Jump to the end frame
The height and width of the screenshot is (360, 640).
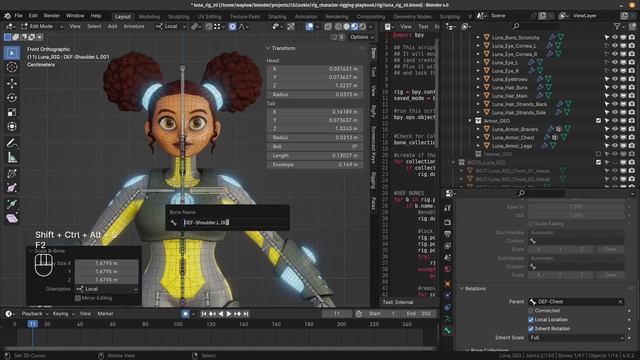coord(246,314)
